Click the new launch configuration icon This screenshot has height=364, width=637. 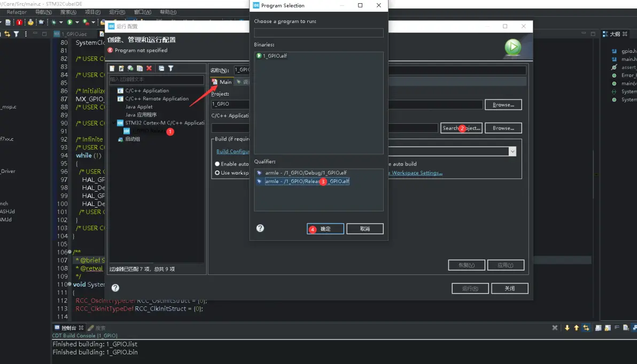[x=112, y=68]
